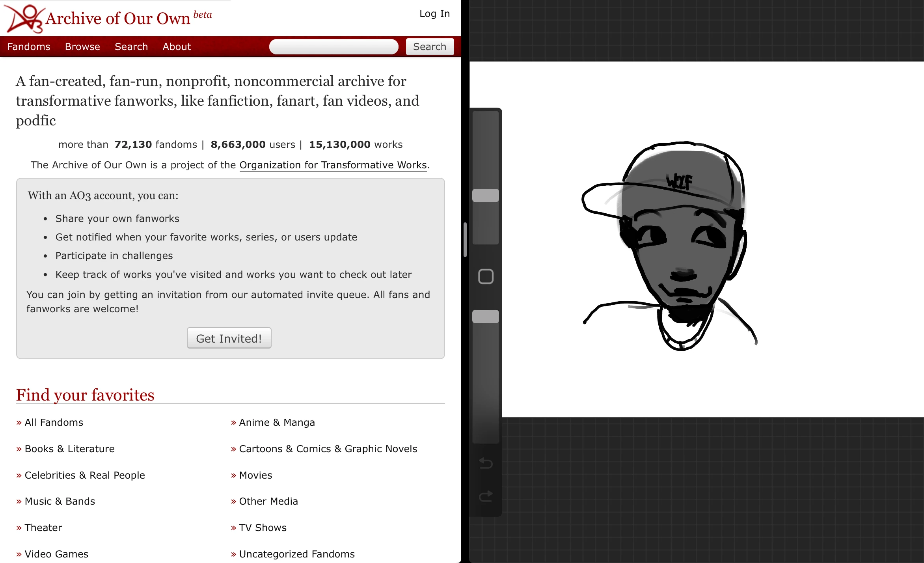Click the Log In link
Image resolution: width=924 pixels, height=563 pixels.
click(x=434, y=14)
